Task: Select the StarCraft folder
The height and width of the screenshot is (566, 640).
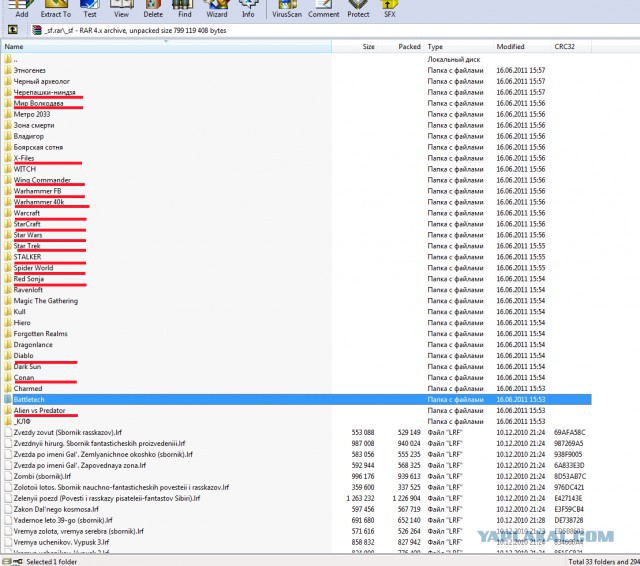Action: [297, 224]
